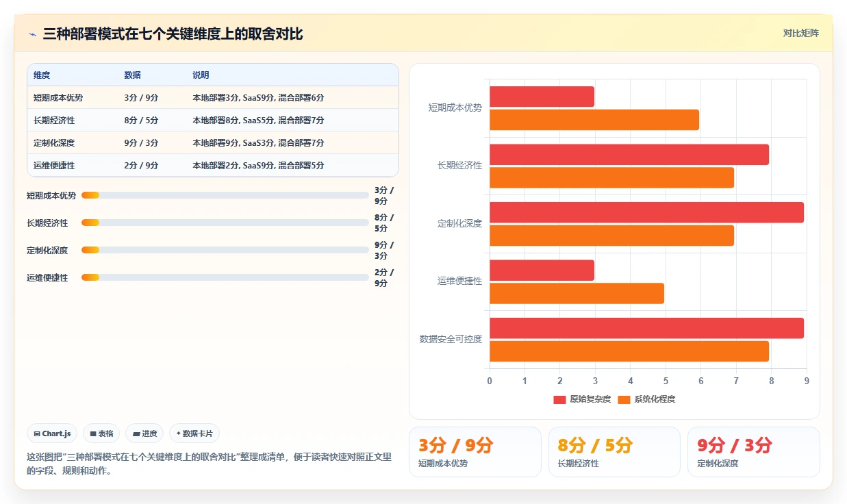
Task: Open the 3分 / 9分 短期成本优势 card
Action: 475,452
